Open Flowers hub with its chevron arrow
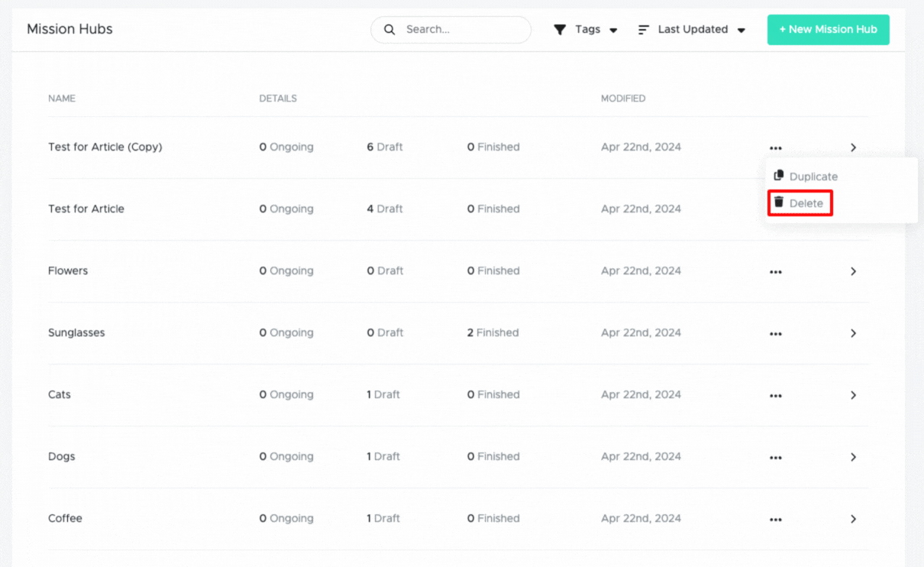924x567 pixels. pyautogui.click(x=854, y=271)
